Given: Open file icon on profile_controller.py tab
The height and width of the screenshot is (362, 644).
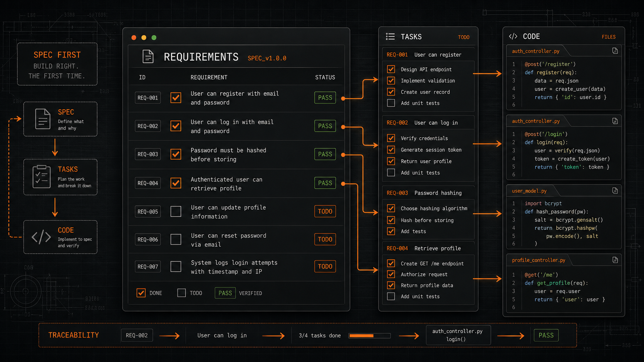Looking at the screenshot, I should (615, 260).
